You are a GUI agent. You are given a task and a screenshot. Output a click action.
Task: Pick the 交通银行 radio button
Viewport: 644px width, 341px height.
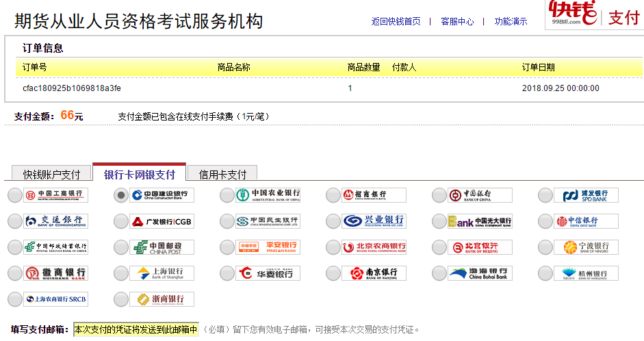pos(15,221)
